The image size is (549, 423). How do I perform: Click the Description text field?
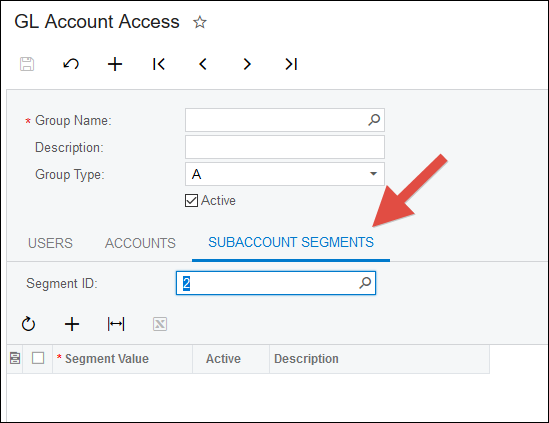coord(285,147)
